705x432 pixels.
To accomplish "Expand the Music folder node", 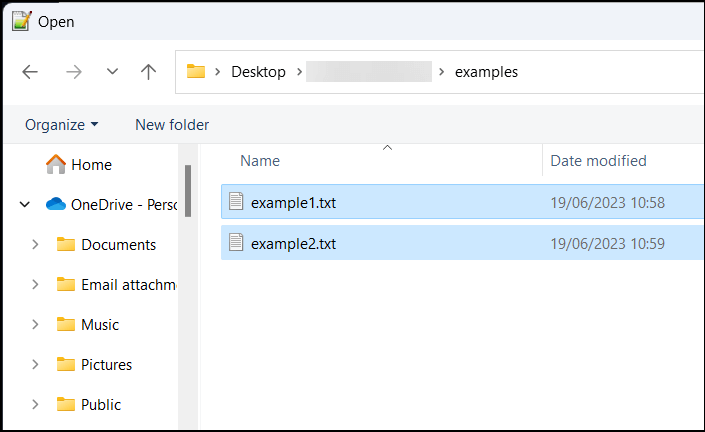I will coord(36,325).
